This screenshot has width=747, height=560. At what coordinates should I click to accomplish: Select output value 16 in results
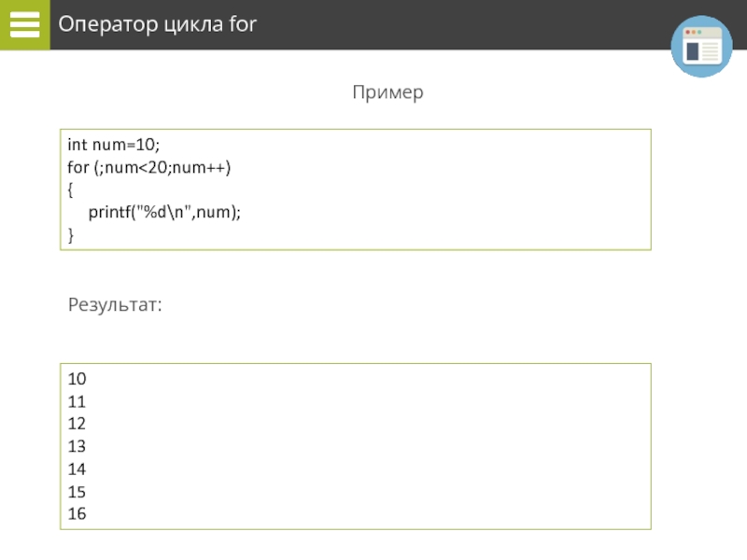[x=77, y=513]
